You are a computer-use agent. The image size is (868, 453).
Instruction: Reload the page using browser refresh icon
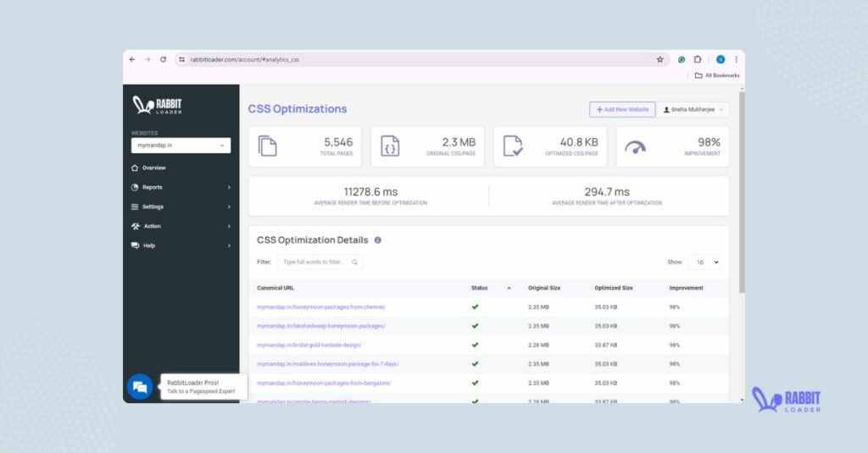(163, 60)
